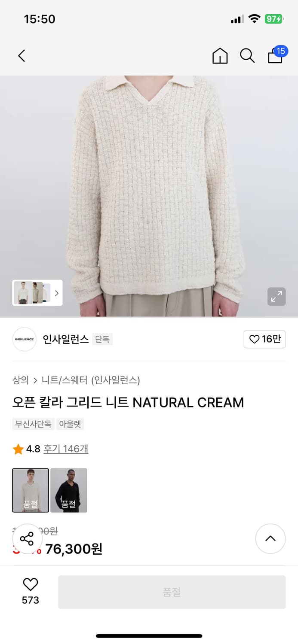Open the search magnifier icon

coord(247,56)
